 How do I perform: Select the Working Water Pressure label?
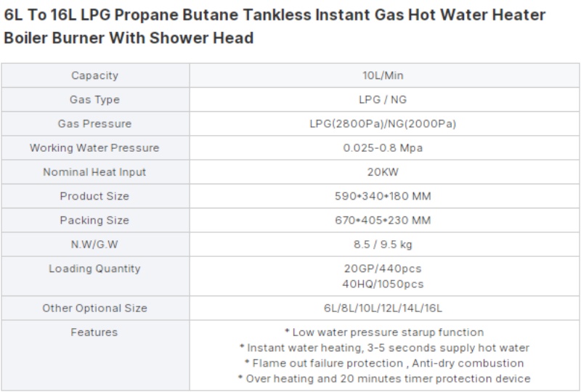(94, 148)
